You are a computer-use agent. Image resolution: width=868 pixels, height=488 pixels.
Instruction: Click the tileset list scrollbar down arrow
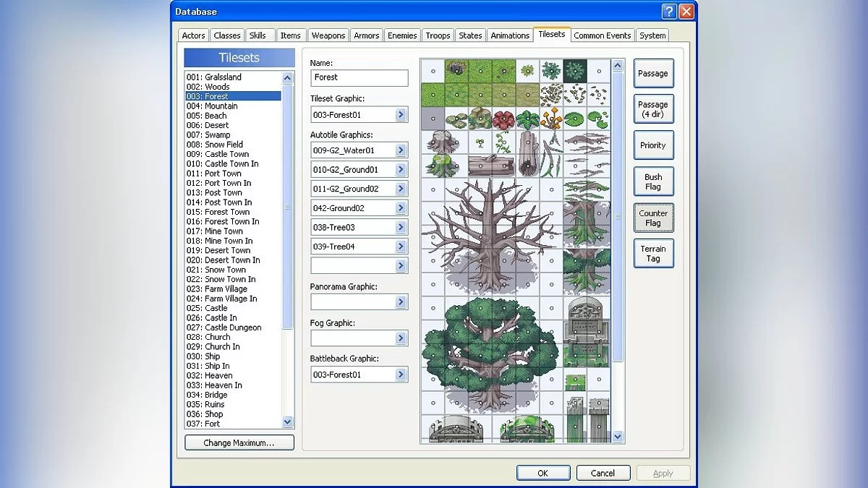coord(288,422)
